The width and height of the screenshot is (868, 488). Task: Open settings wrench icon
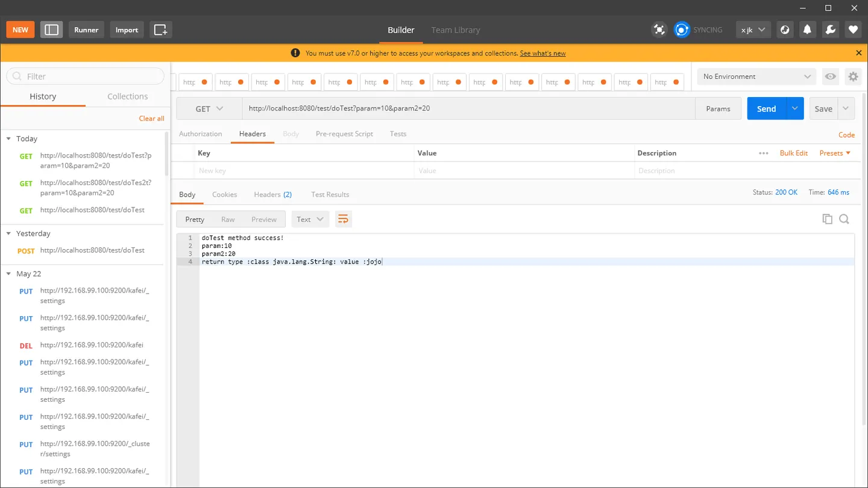tap(830, 30)
